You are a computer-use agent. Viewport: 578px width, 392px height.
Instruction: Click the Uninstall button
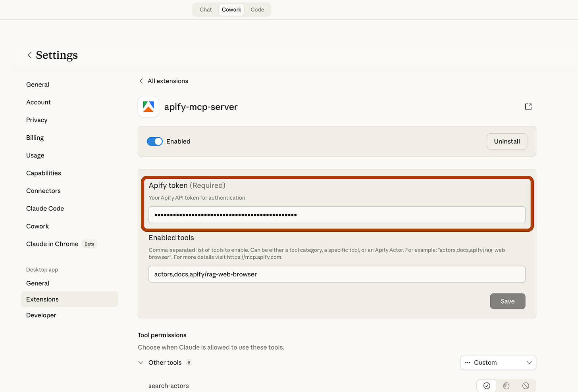(507, 141)
